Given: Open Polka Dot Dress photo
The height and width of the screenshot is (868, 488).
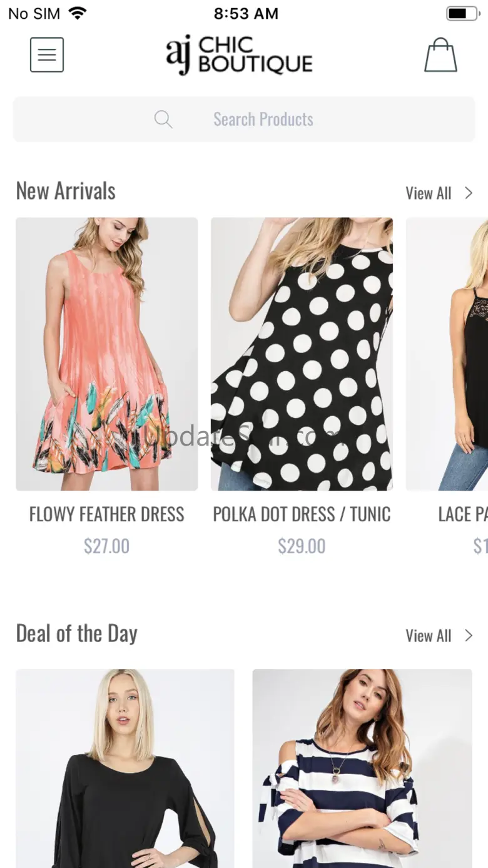Looking at the screenshot, I should [302, 354].
